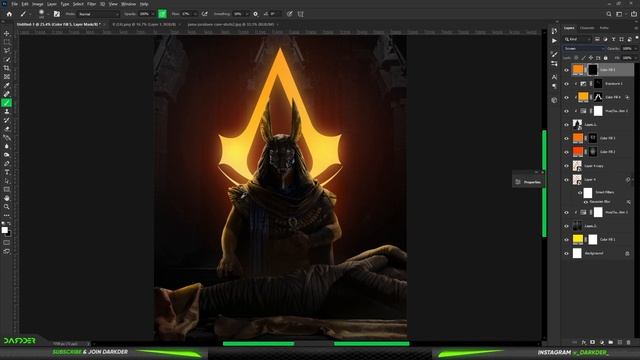Swap foreground and background colors
Viewport: 640px width, 360px height.
(x=10, y=224)
